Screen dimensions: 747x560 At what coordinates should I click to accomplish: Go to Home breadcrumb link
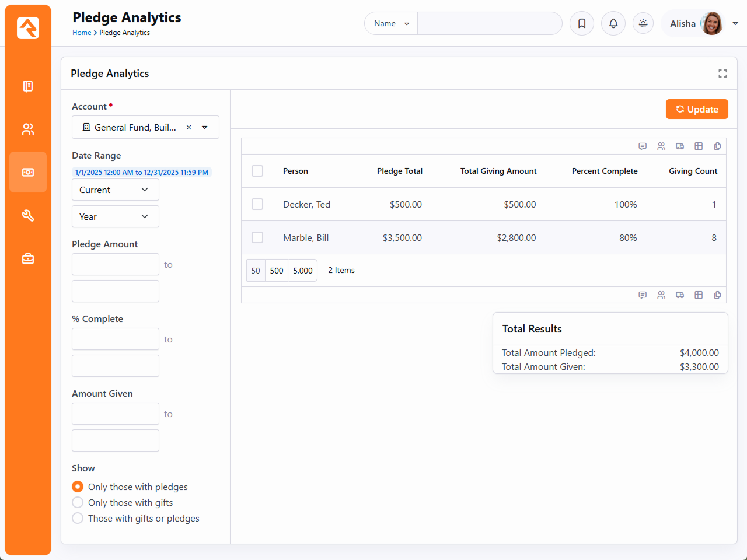82,33
